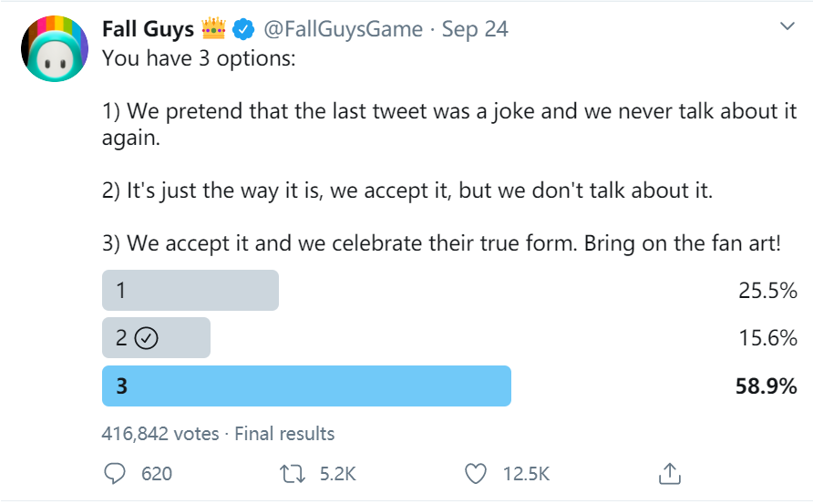The height and width of the screenshot is (504, 813).
Task: Click the 12.5K likes count
Action: [x=526, y=474]
